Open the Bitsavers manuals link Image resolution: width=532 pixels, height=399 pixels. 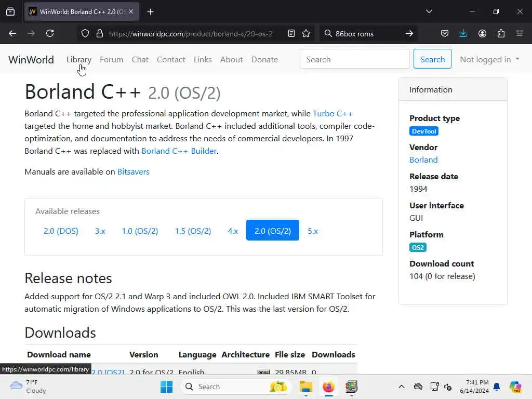134,172
